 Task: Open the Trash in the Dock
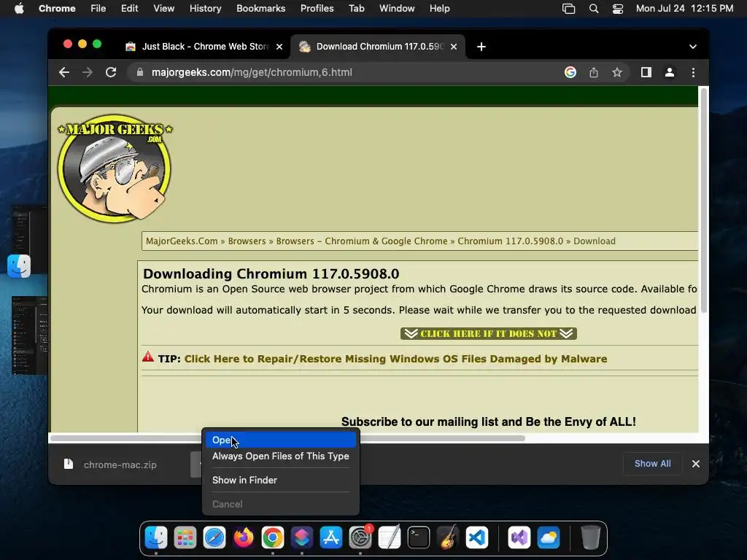590,538
